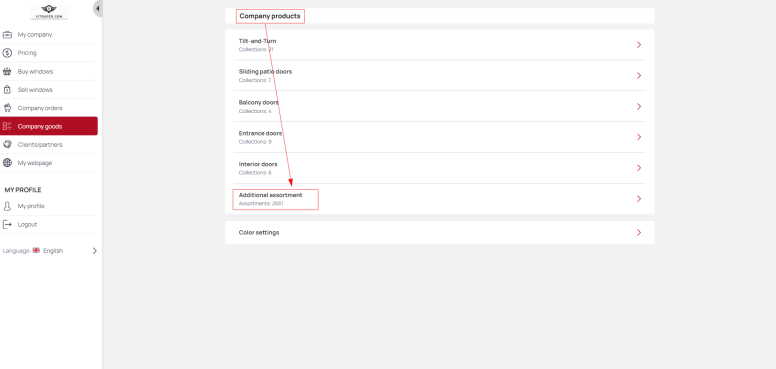Expand the Balcony doors chevron
The width and height of the screenshot is (776, 369).
click(x=639, y=106)
